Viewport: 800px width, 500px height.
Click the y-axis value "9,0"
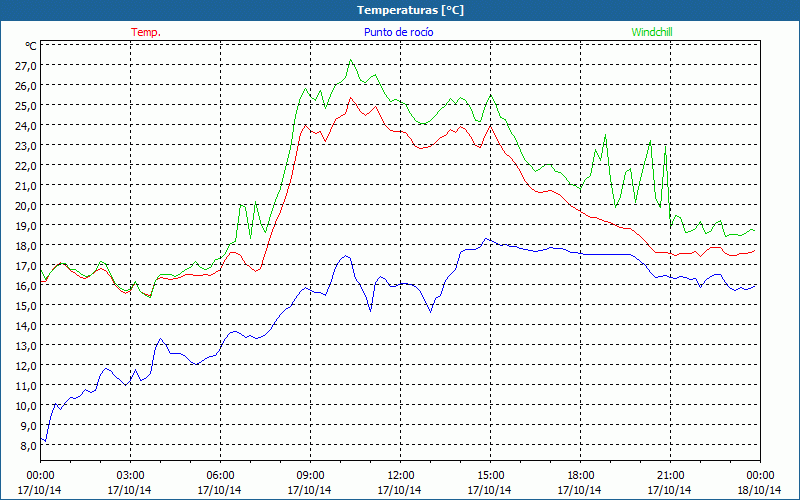click(29, 426)
